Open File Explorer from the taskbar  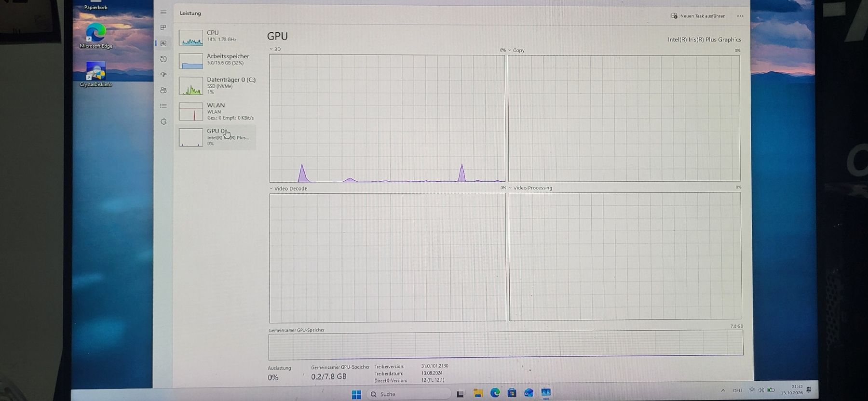(x=478, y=393)
